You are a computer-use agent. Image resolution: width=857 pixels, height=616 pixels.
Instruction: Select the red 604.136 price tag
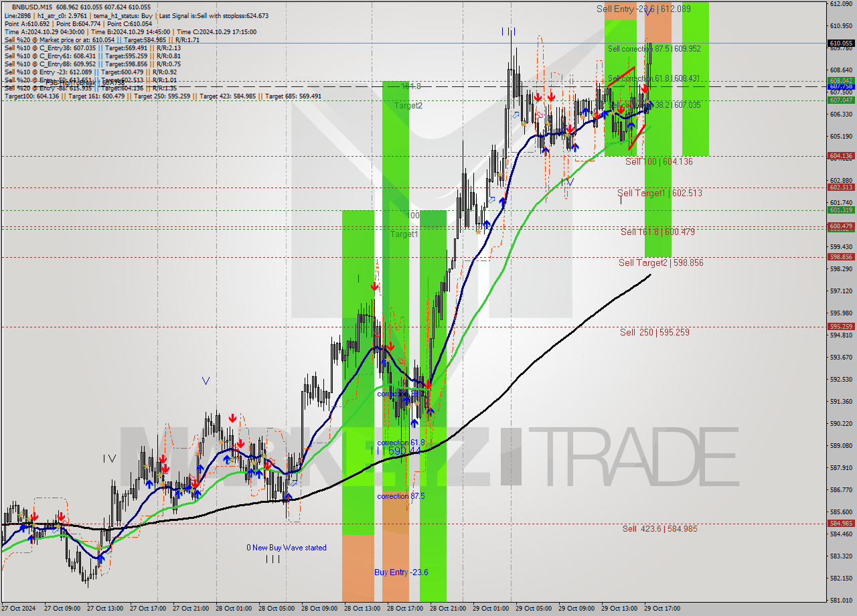[841, 156]
